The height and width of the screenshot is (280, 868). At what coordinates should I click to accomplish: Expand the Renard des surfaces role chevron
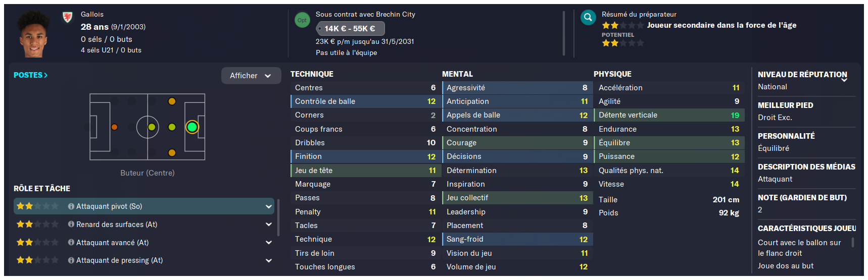click(x=268, y=225)
